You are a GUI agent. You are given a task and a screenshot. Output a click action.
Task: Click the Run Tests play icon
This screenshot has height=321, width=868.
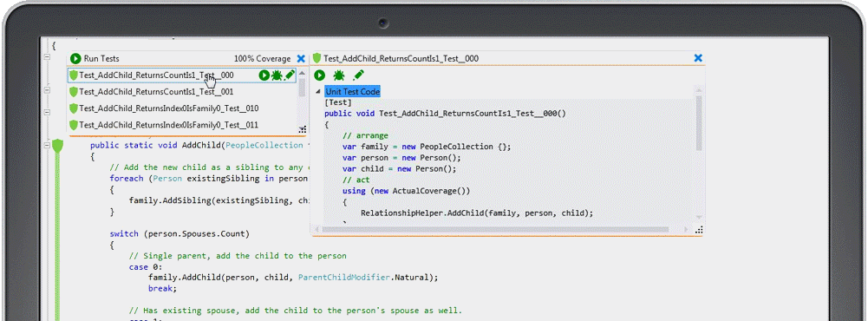tap(75, 59)
